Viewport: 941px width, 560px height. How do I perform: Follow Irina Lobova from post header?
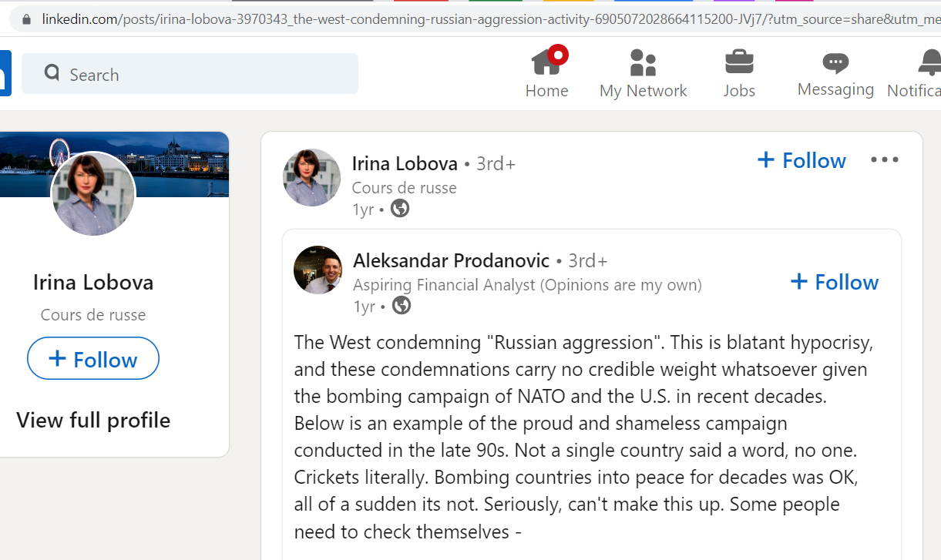pyautogui.click(x=802, y=160)
